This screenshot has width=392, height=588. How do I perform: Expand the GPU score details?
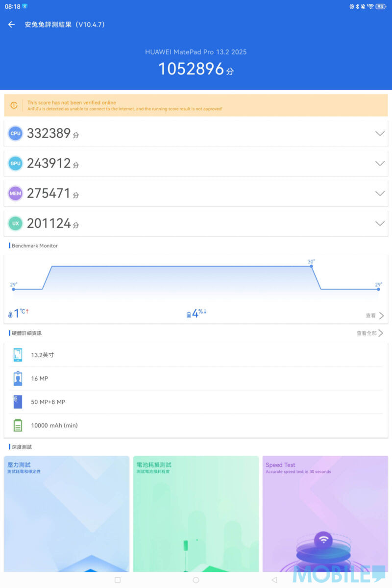(380, 164)
